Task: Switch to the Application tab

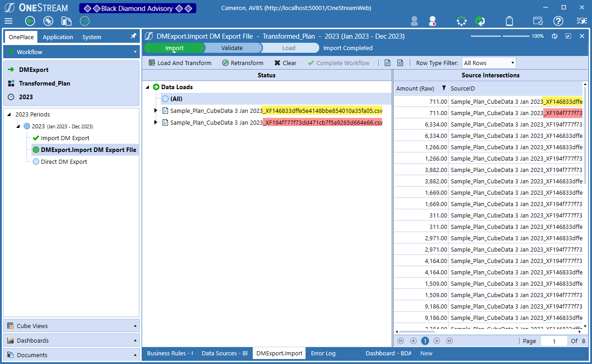Action: click(x=58, y=37)
